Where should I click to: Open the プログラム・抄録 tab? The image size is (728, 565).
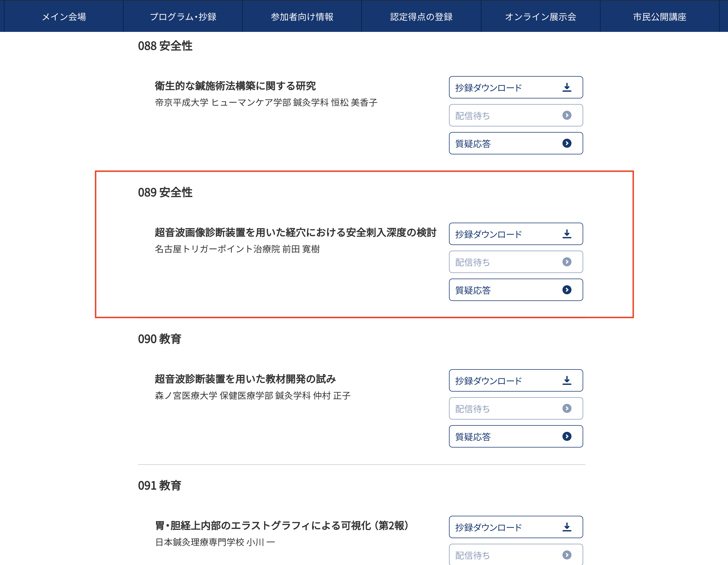coord(183,16)
